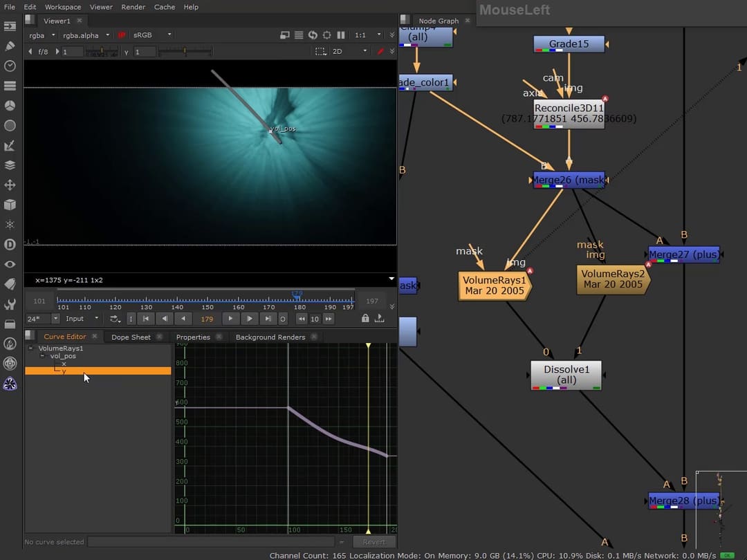Click the Revert button in the Curve Editor
The width and height of the screenshot is (747, 560).
tap(374, 541)
